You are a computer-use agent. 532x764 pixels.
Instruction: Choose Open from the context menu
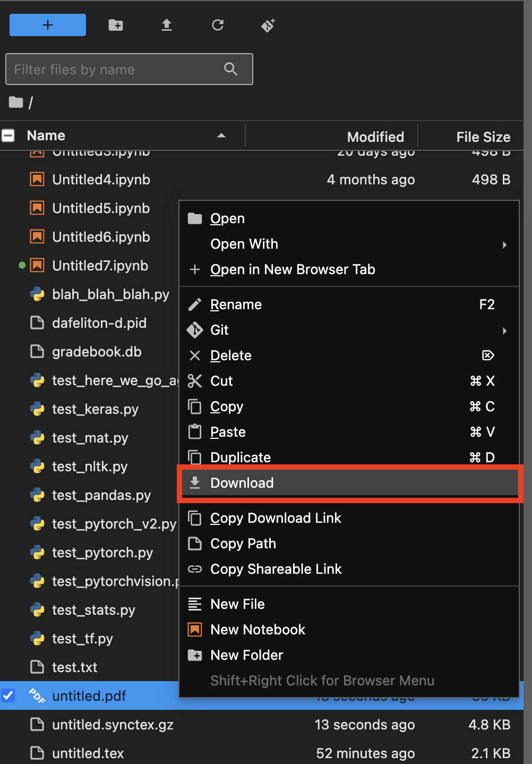click(349, 218)
